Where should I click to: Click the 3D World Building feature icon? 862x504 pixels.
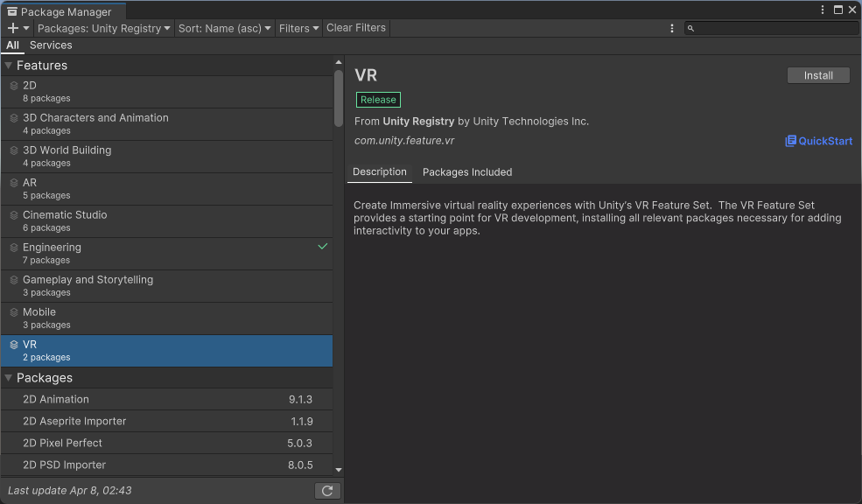(x=14, y=150)
